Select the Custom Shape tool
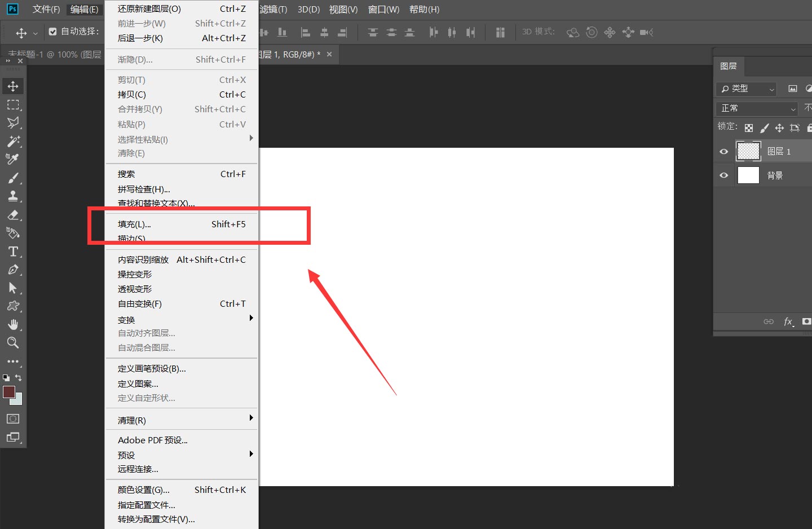This screenshot has height=529, width=812. click(13, 306)
